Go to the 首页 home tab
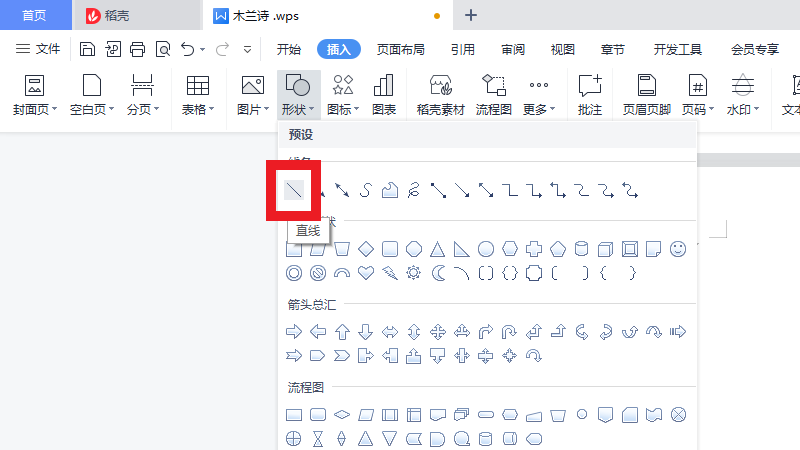The height and width of the screenshot is (450, 800). click(x=35, y=15)
